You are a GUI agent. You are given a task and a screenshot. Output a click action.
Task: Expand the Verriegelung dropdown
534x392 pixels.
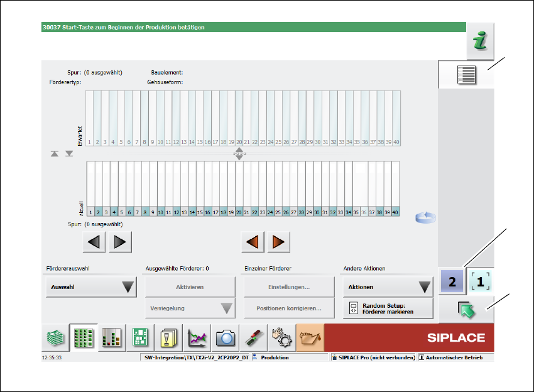coord(190,308)
